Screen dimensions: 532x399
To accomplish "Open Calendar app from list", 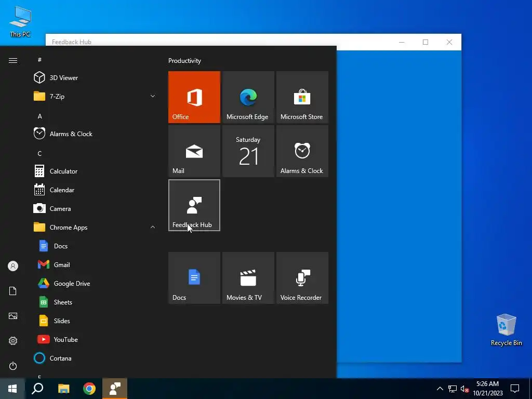I will coord(95,190).
